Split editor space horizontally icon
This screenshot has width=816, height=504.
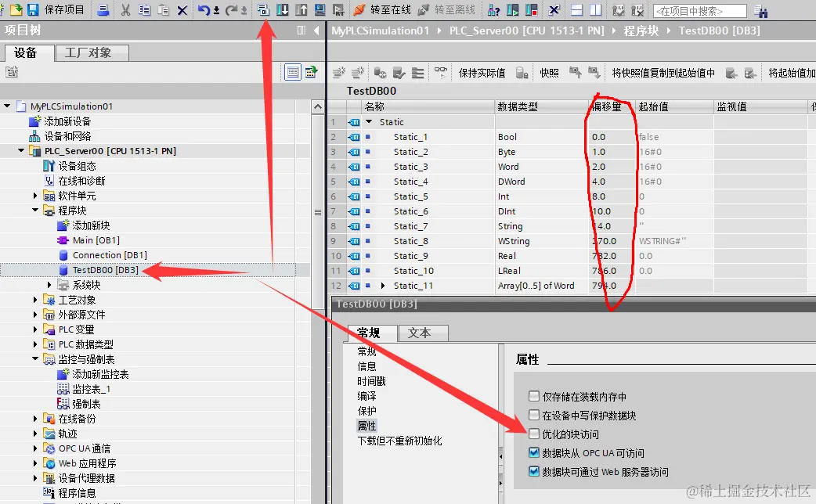tap(576, 9)
